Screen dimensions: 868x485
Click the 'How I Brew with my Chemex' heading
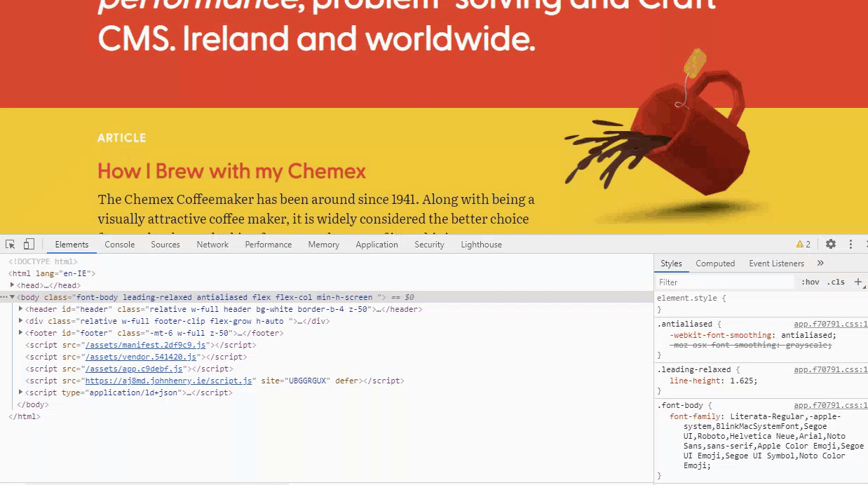pyautogui.click(x=232, y=171)
